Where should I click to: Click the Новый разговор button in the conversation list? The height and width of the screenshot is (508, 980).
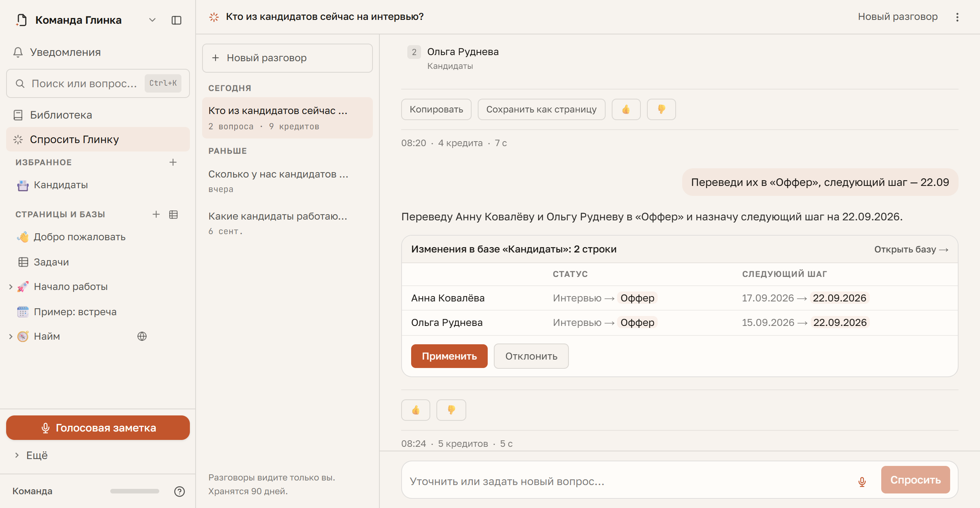pyautogui.click(x=287, y=58)
